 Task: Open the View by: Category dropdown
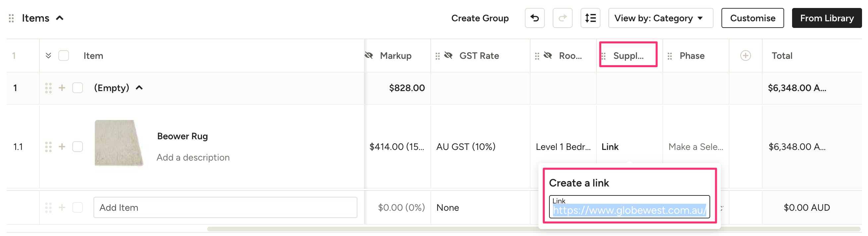660,18
